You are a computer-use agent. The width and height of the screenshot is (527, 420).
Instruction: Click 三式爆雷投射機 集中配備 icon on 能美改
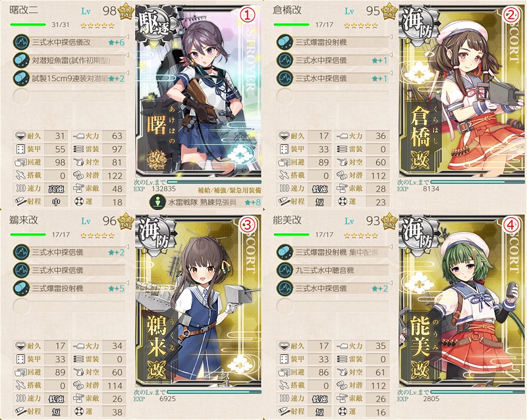click(x=285, y=252)
